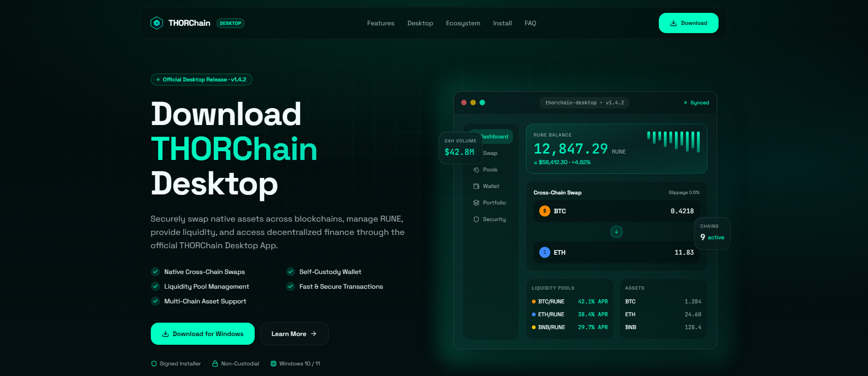Click the checkmark beside Fast & Secure Transactions
The image size is (868, 376).
click(291, 286)
